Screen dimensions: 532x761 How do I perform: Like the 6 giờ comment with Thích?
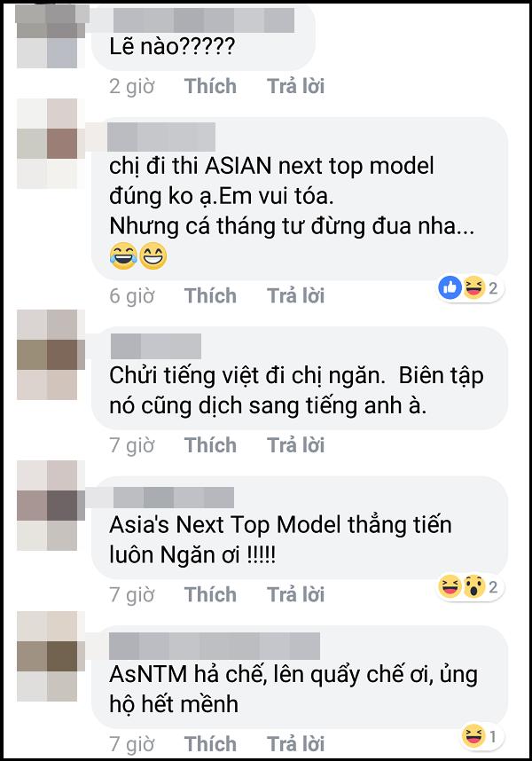coord(210,295)
